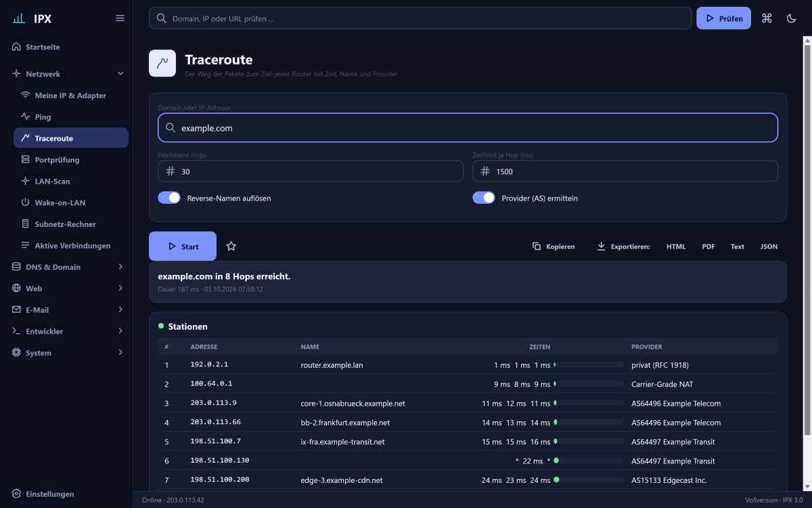Click the System chip icon
Image resolution: width=812 pixels, height=508 pixels.
[17, 353]
